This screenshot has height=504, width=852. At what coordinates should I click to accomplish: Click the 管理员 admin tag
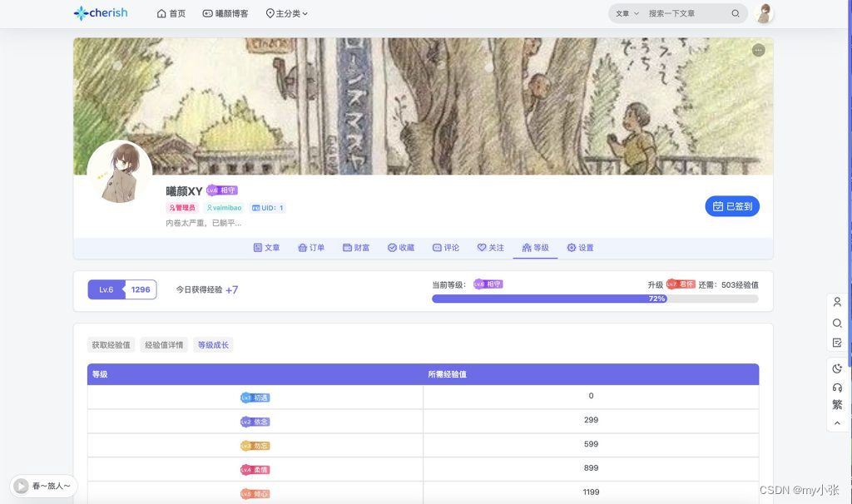point(182,208)
